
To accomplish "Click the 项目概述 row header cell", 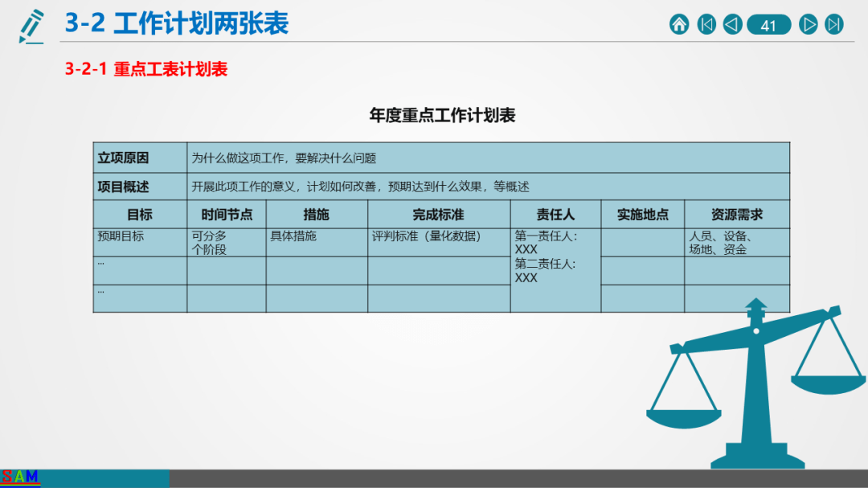I will pos(140,187).
